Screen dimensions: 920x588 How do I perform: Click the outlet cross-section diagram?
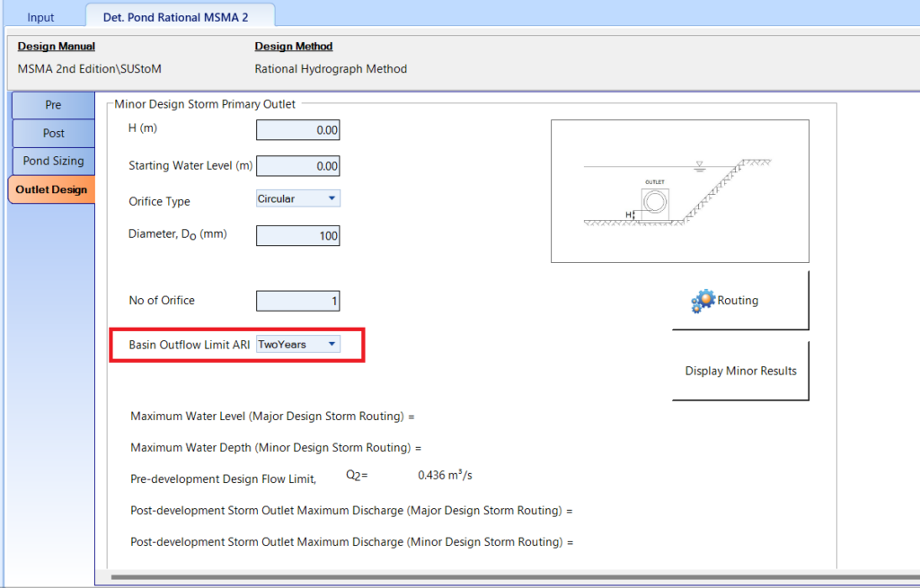pyautogui.click(x=679, y=190)
